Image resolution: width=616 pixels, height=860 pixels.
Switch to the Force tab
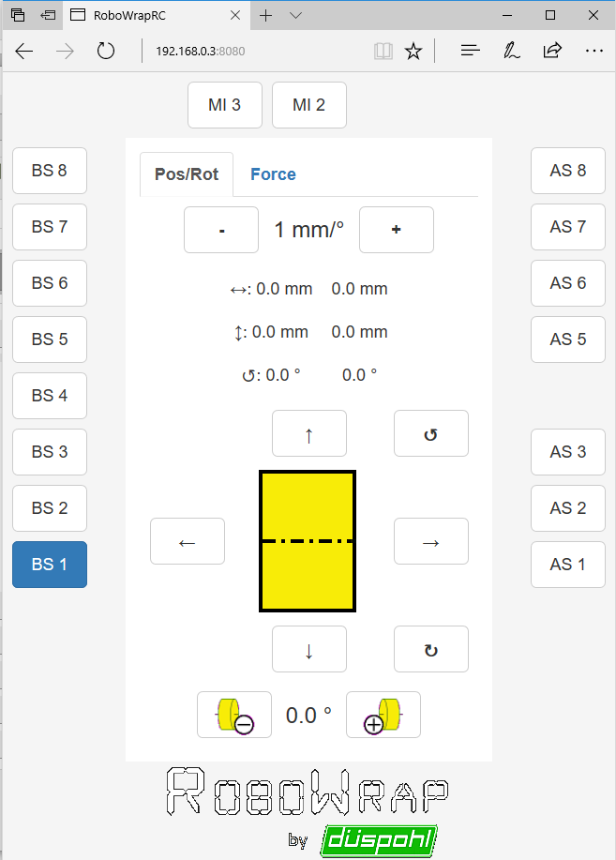point(273,174)
